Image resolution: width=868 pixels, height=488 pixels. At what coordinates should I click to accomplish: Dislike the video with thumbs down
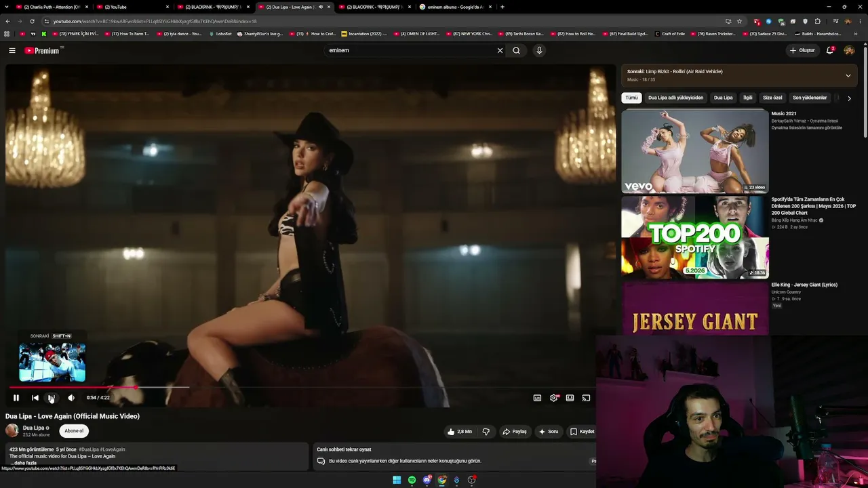click(x=486, y=432)
